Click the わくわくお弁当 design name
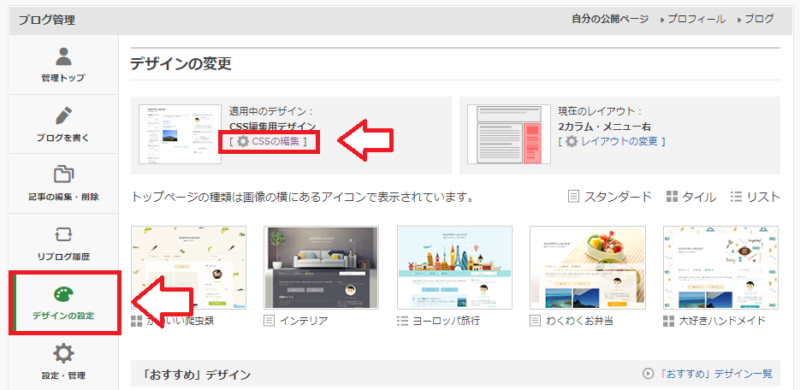Image resolution: width=800 pixels, height=390 pixels. (579, 321)
